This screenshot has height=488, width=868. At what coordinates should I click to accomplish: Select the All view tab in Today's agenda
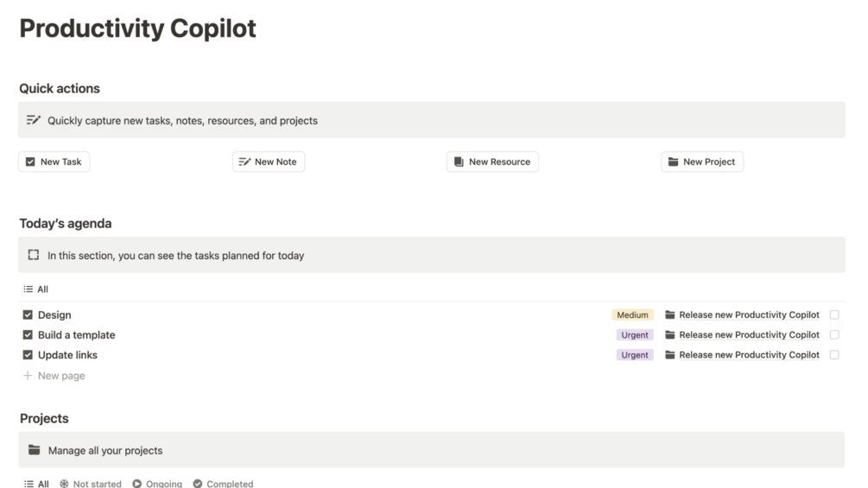pyautogui.click(x=36, y=289)
